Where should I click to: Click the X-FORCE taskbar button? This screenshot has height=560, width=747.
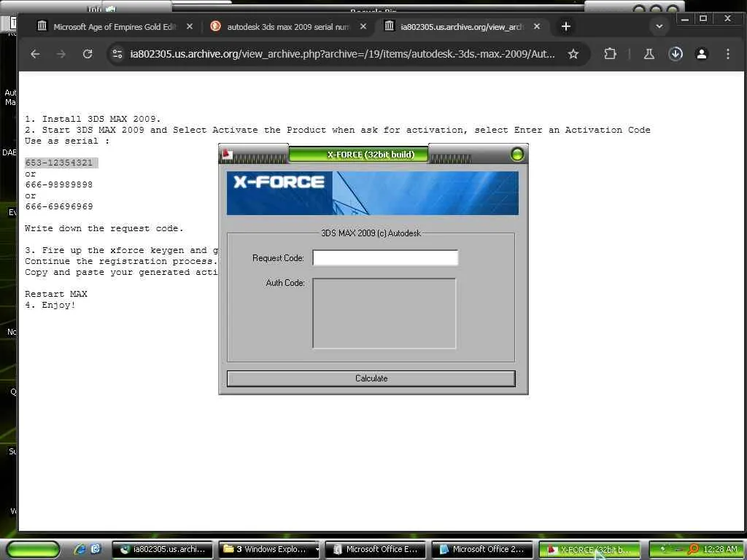coord(589,549)
